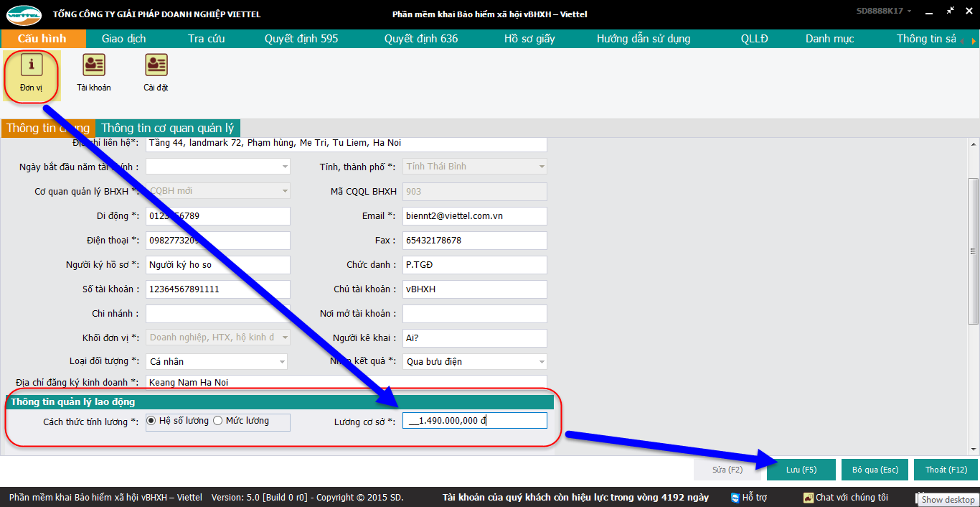Focus the Di động phone field
The width and height of the screenshot is (980, 507).
[x=218, y=215]
